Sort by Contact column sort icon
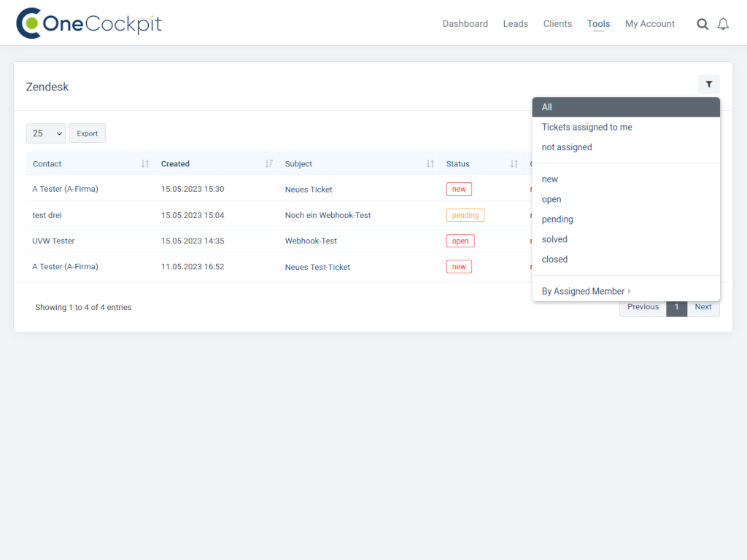 tap(145, 164)
